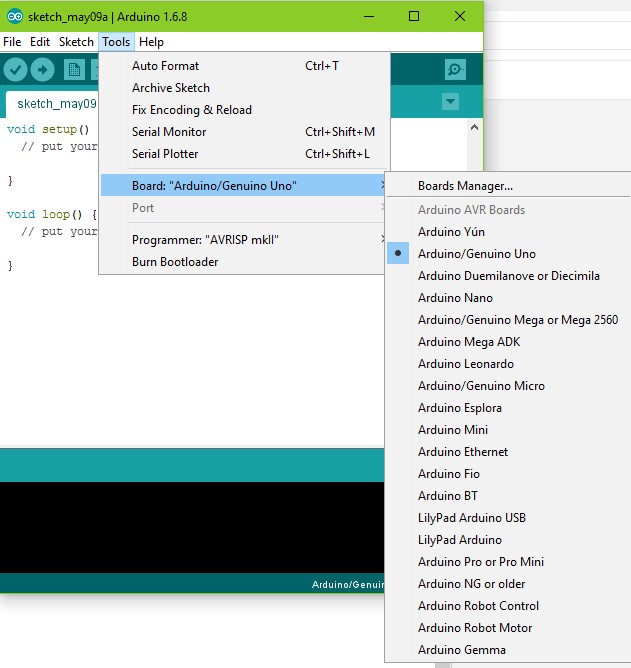631x668 pixels.
Task: Select Arduino Leonardo board
Action: point(508,364)
